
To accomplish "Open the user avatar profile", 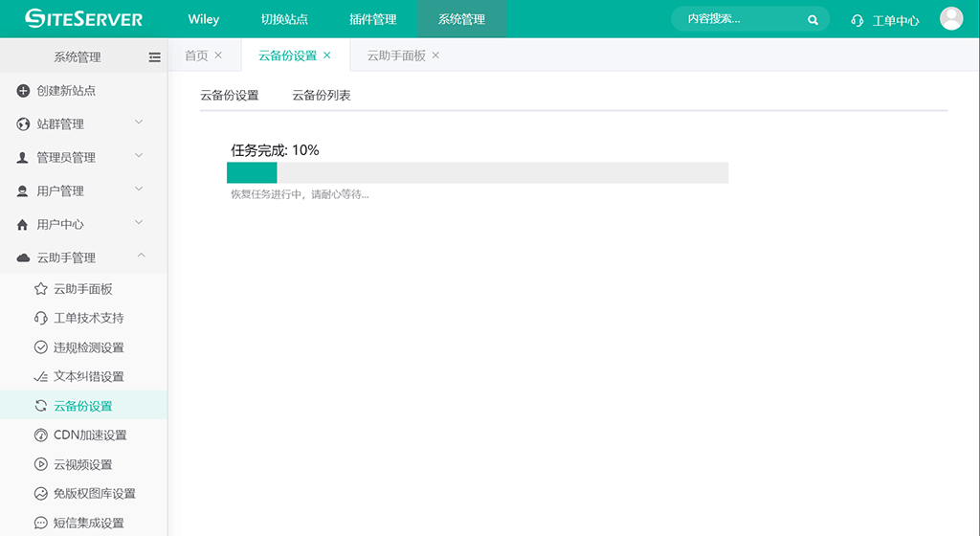I will click(950, 18).
